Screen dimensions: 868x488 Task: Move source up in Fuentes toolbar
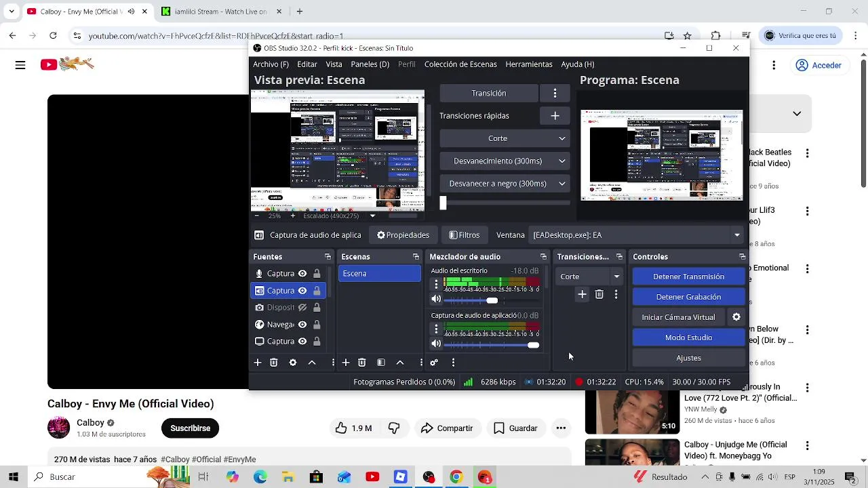[312, 363]
